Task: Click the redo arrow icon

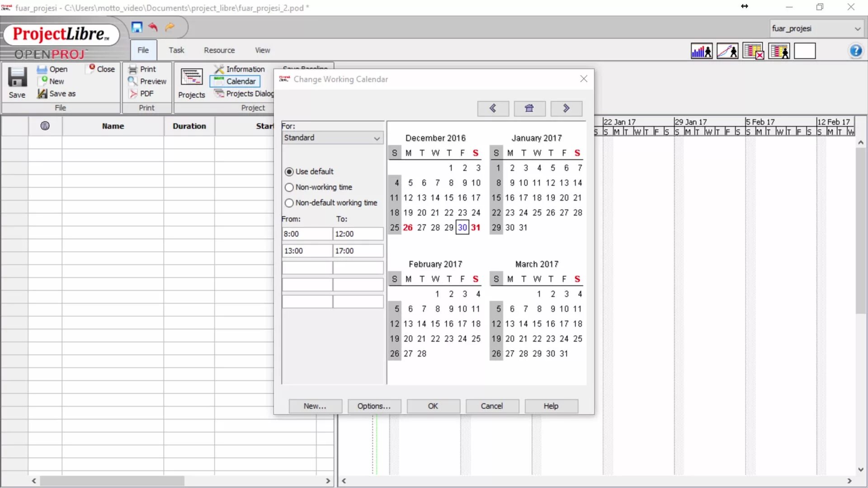Action: [170, 27]
